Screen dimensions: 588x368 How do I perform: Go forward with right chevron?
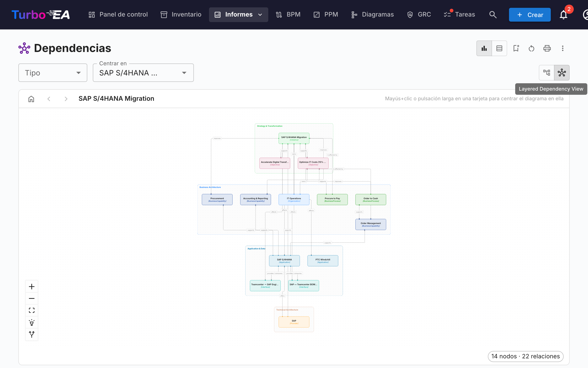[66, 99]
